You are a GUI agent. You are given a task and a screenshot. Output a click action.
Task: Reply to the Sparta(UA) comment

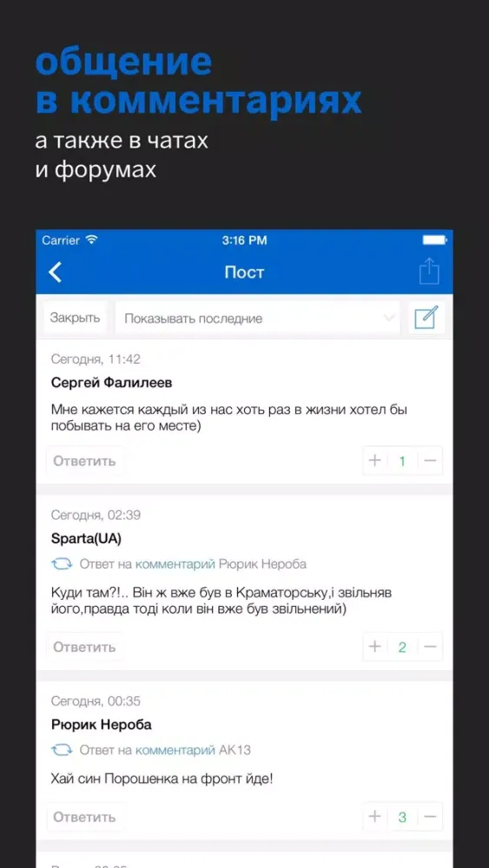85,647
